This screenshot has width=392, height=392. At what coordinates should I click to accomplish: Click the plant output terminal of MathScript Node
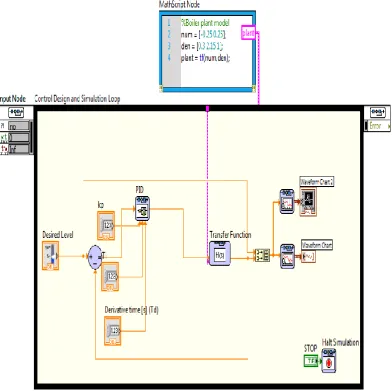coord(248,33)
